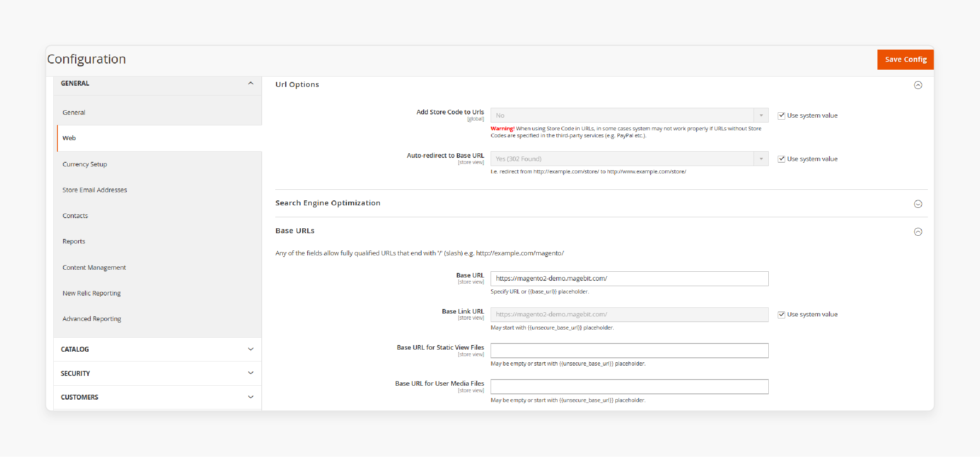Click the Base URLs section heading

295,231
